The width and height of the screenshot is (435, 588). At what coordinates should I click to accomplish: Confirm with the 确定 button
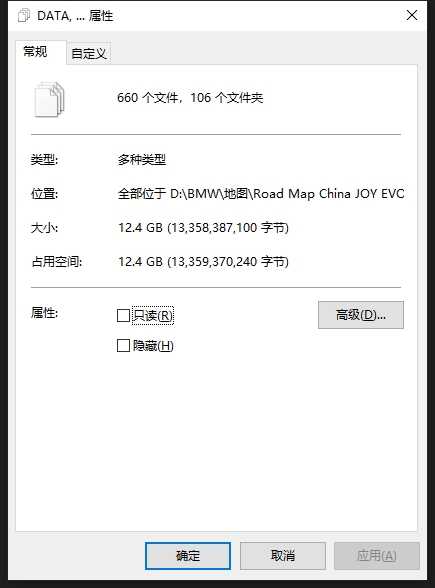click(x=188, y=555)
